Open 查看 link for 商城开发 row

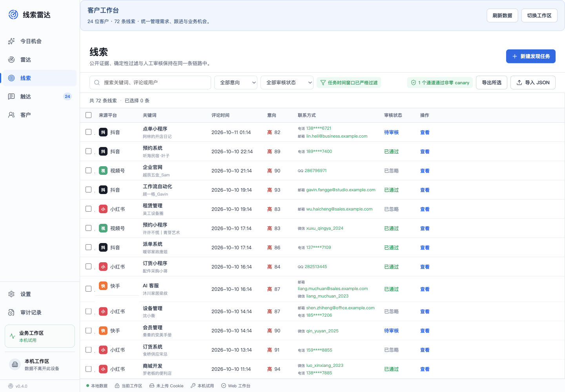425,369
